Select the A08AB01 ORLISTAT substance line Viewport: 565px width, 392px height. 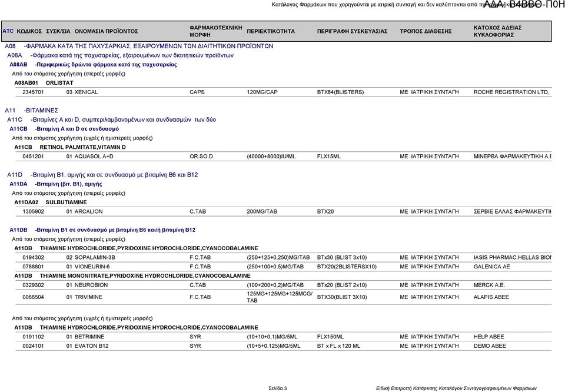click(x=44, y=83)
